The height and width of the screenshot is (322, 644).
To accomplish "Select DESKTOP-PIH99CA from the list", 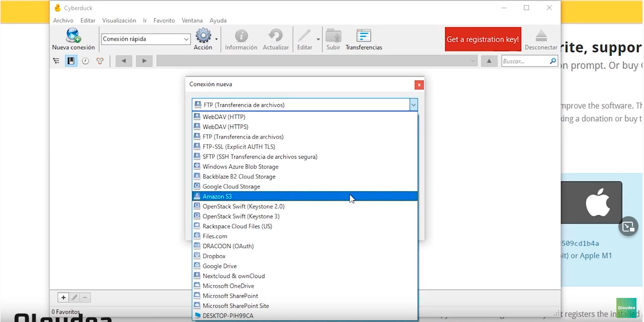I will [305, 315].
